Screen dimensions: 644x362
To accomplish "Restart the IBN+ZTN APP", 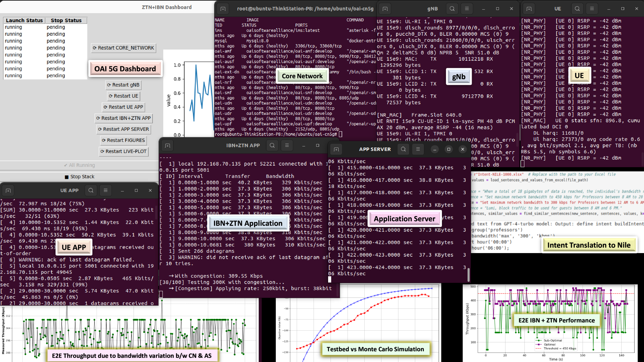I will tap(123, 118).
